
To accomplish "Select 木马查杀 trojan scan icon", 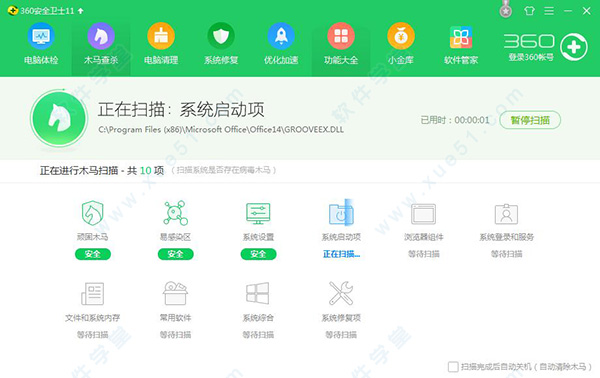I will click(x=101, y=36).
